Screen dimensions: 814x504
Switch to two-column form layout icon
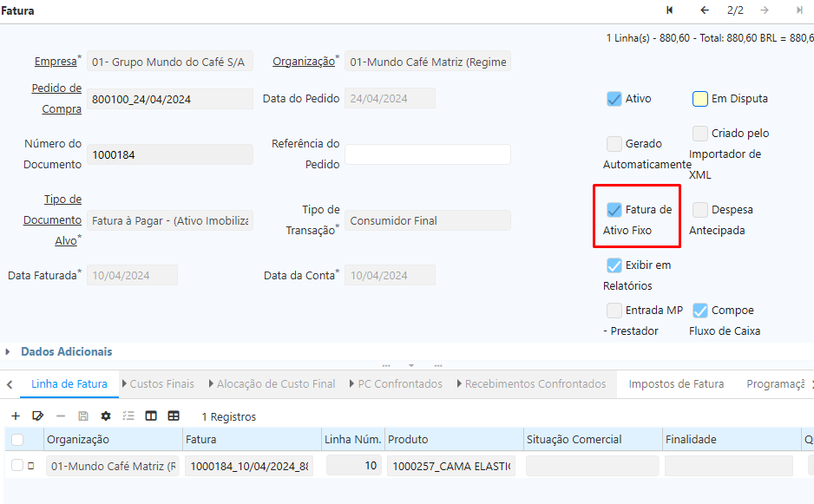click(151, 416)
